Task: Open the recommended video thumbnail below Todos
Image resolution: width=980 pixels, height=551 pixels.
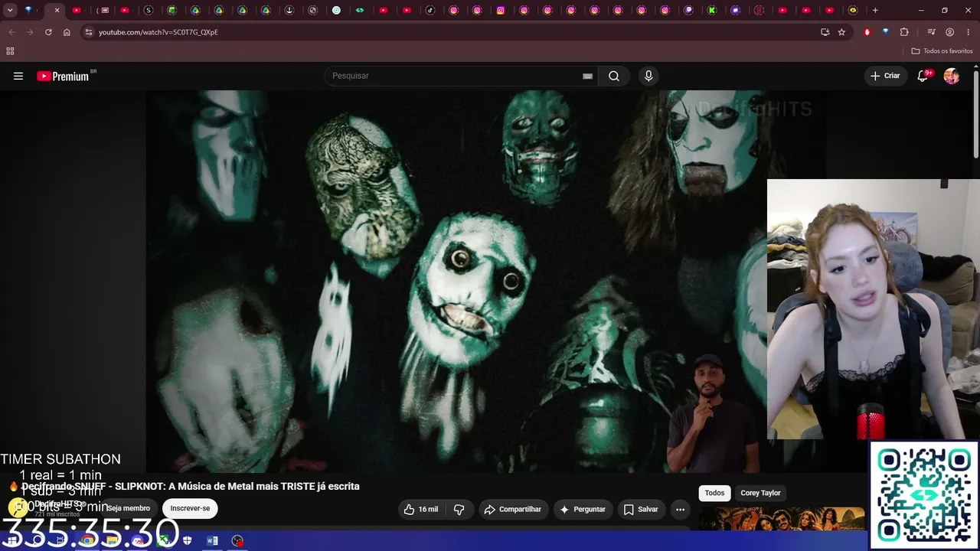Action: pos(782,518)
